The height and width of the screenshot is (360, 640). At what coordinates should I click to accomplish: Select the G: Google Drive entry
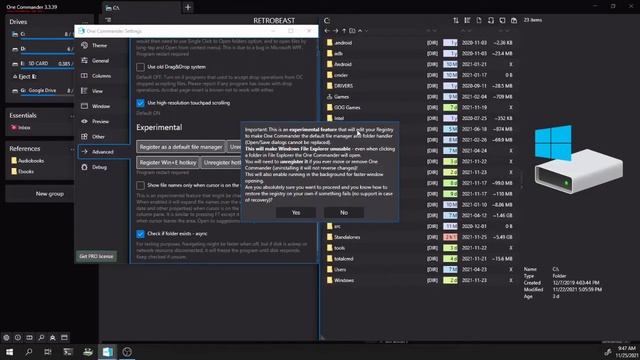click(x=42, y=91)
